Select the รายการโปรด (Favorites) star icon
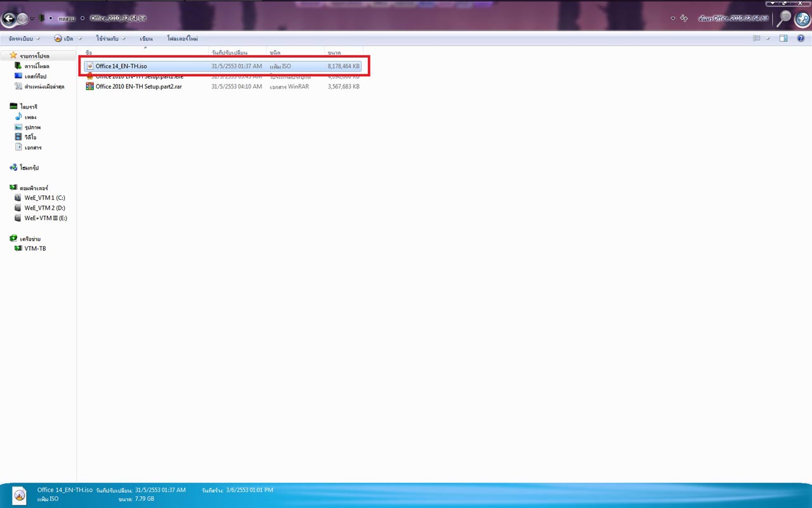This screenshot has height=508, width=812. point(13,56)
